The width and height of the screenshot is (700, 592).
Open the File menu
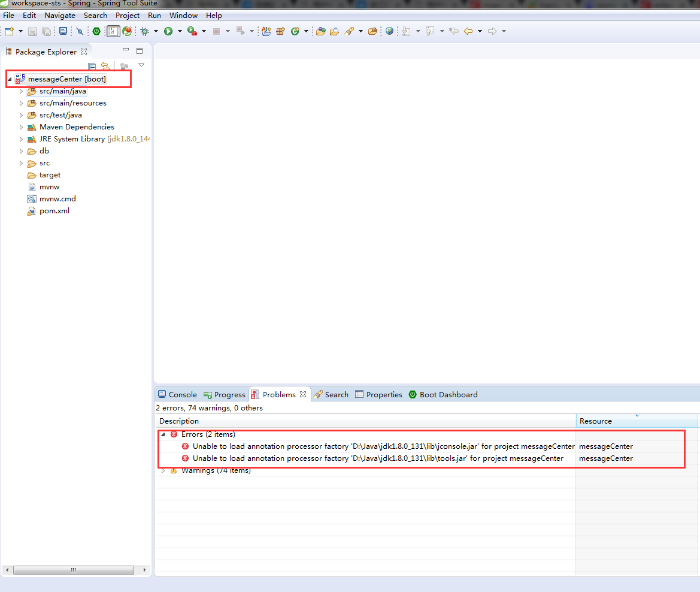coord(8,15)
